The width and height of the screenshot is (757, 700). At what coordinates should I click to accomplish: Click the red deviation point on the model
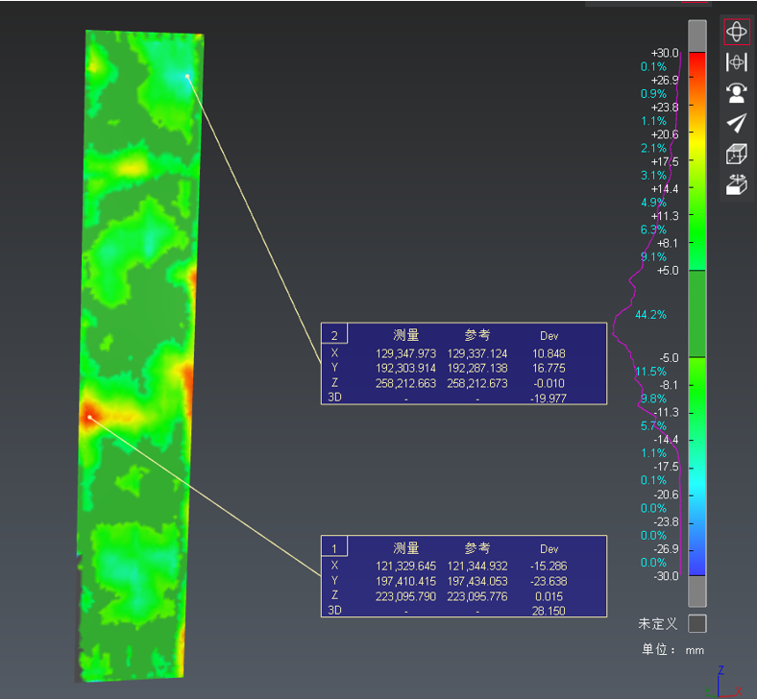(89, 417)
